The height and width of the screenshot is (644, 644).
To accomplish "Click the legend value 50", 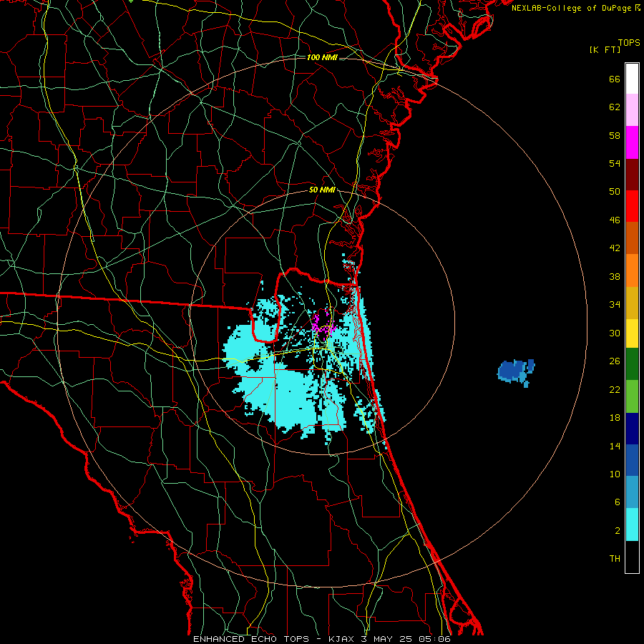I will [615, 191].
